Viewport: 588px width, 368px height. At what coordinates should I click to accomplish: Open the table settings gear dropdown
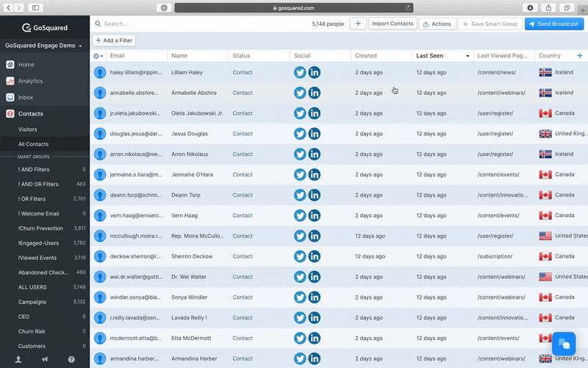[x=98, y=56]
